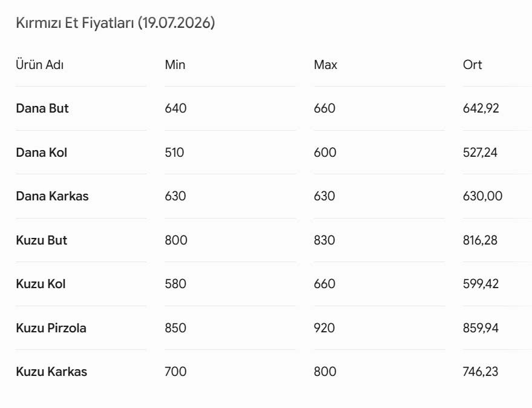Image resolution: width=532 pixels, height=408 pixels.
Task: Click Kuzu But maximum price 830
Action: 324,240
